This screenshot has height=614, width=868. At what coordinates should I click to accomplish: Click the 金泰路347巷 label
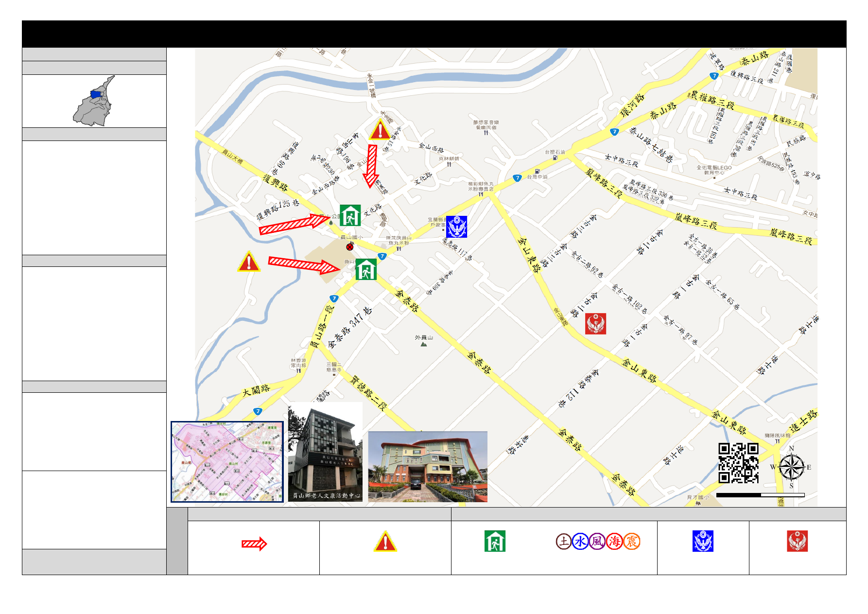tap(350, 328)
